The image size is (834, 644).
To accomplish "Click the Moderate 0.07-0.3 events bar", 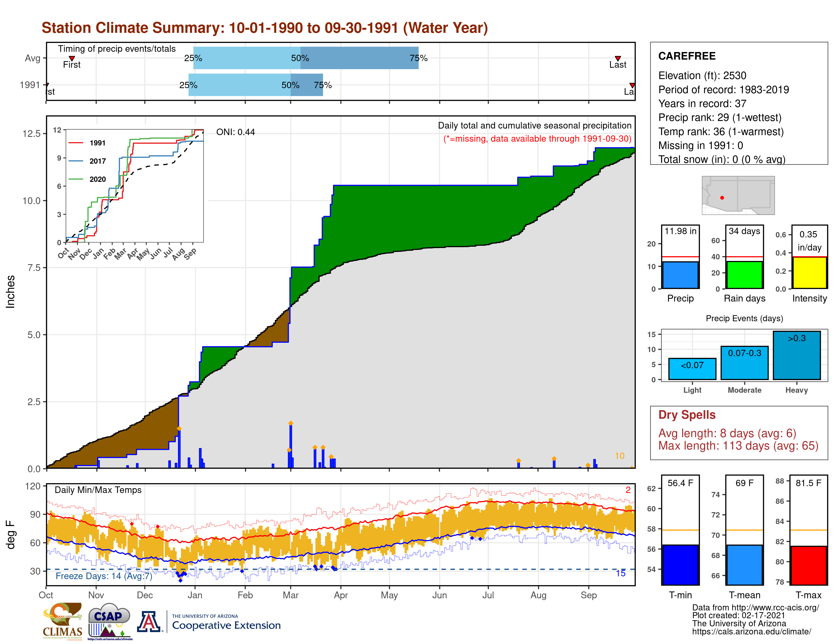I will (x=744, y=362).
